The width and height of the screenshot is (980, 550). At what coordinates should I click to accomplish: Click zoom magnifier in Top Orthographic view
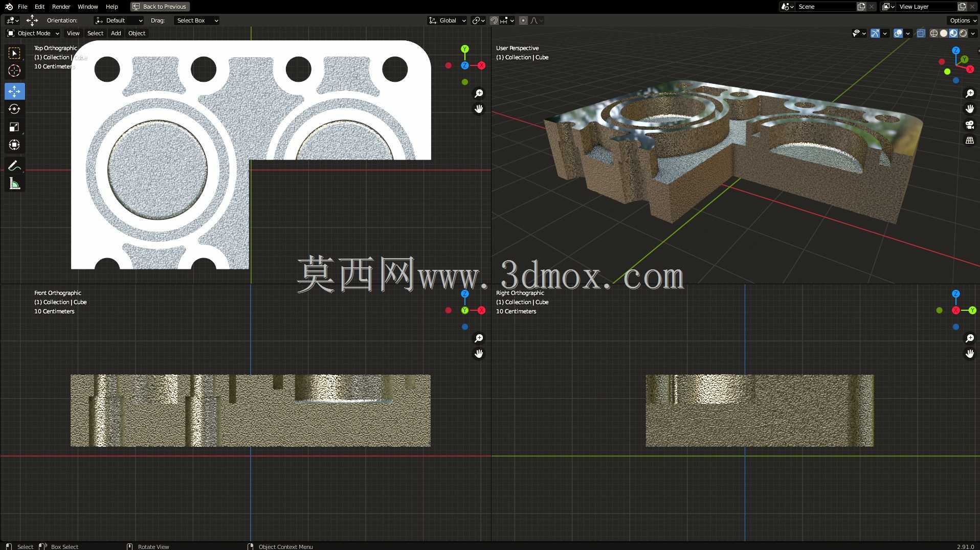[479, 93]
